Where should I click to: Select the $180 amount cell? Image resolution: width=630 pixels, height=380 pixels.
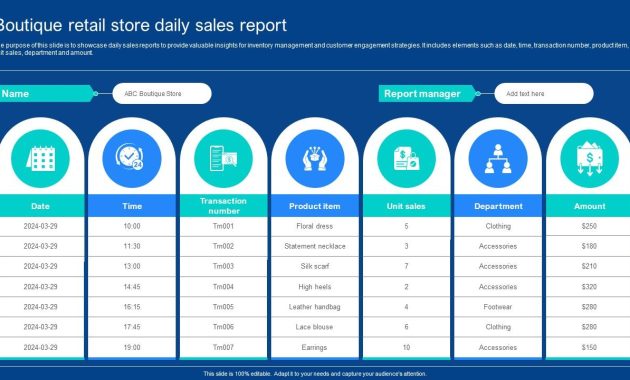coord(589,246)
